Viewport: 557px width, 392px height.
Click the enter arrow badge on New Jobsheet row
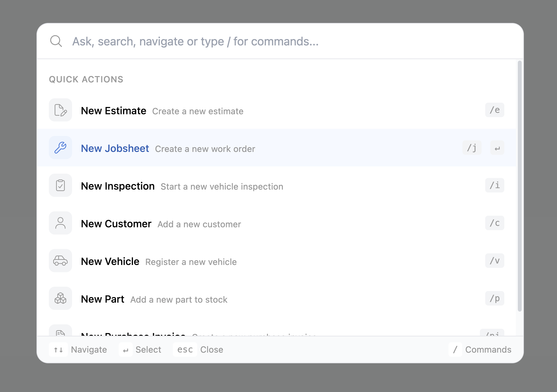[x=497, y=148]
